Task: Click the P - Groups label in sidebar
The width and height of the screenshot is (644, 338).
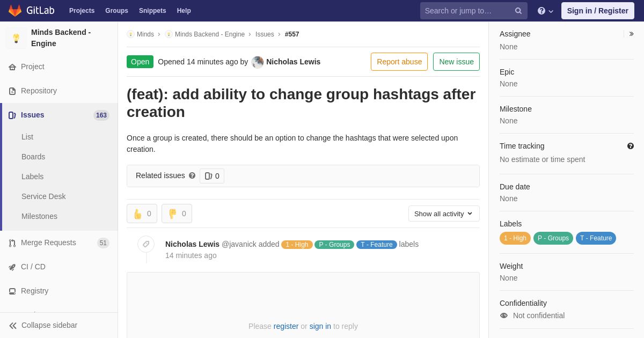Action: coord(553,238)
